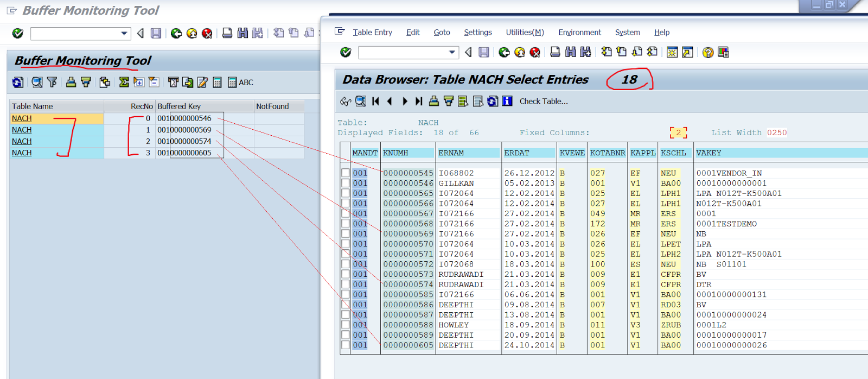Open the Utilities(M) menu

click(x=525, y=33)
